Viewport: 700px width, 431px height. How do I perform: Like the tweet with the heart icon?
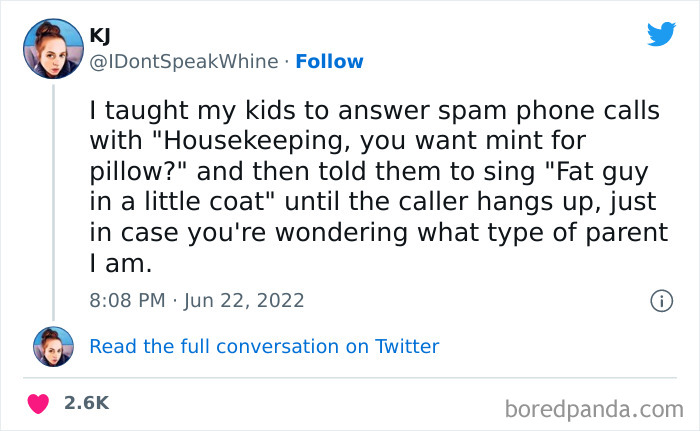(x=39, y=403)
